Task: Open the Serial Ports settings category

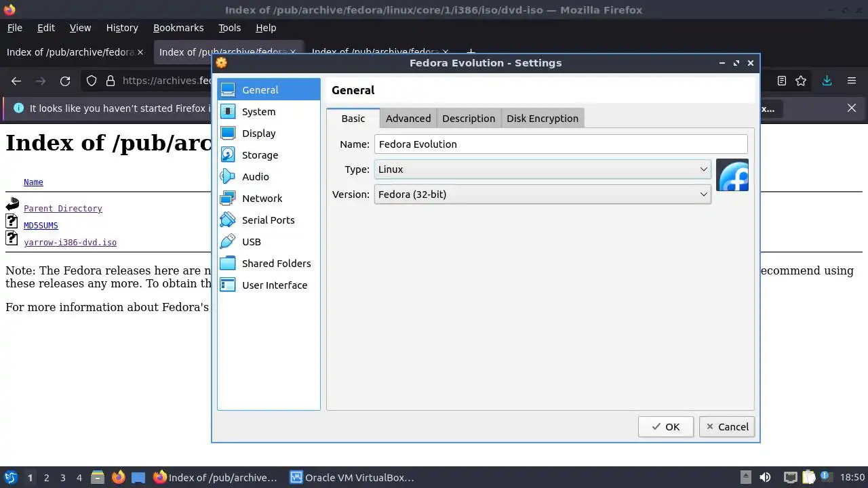Action: coord(269,220)
